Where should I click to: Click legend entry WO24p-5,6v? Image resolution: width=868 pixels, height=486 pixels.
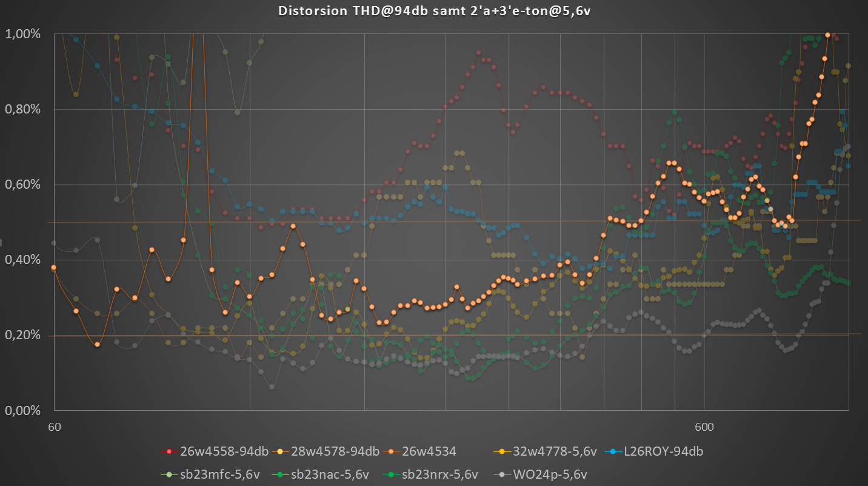[x=541, y=474]
